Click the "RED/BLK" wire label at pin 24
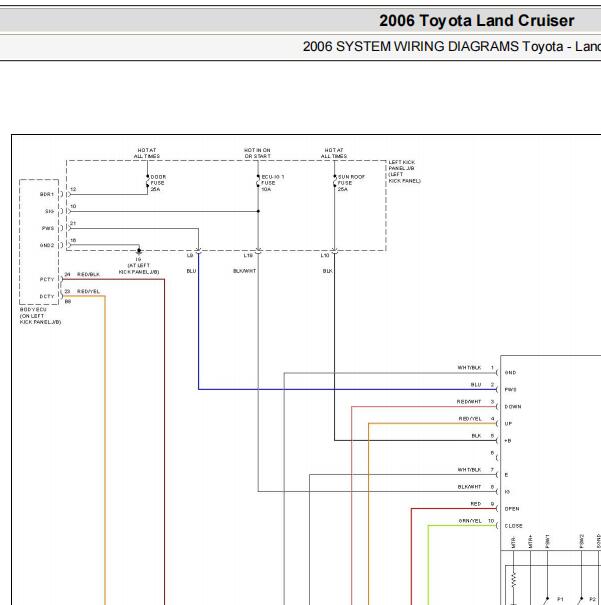 click(88, 274)
